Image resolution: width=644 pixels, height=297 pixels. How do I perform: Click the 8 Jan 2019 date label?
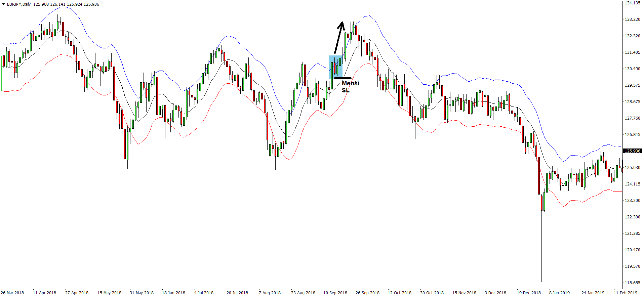pos(559,293)
